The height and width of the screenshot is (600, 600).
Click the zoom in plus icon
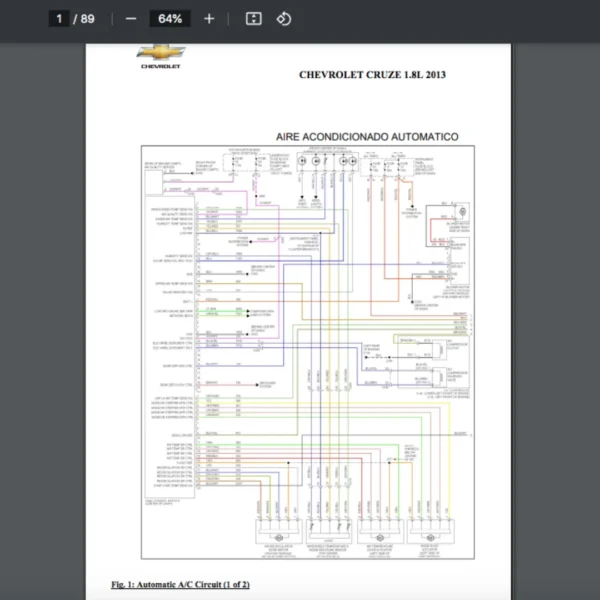point(208,19)
